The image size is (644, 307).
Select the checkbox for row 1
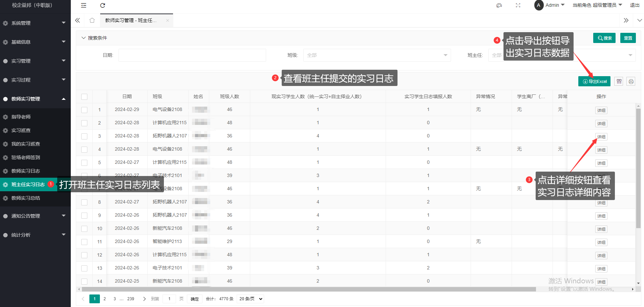click(84, 110)
